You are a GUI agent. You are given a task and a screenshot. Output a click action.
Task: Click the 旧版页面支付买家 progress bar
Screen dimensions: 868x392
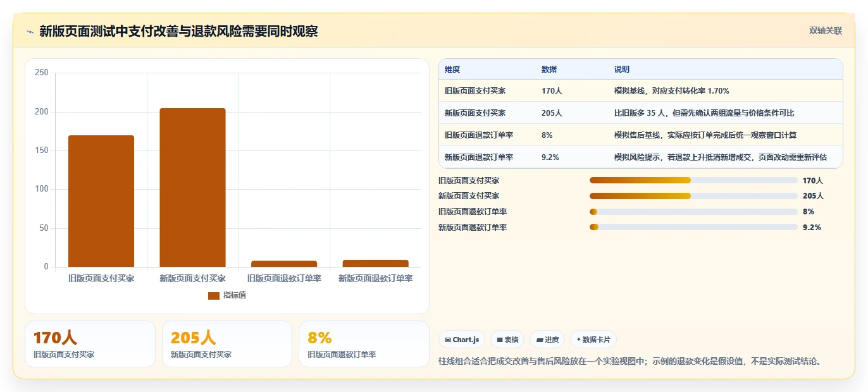click(693, 180)
